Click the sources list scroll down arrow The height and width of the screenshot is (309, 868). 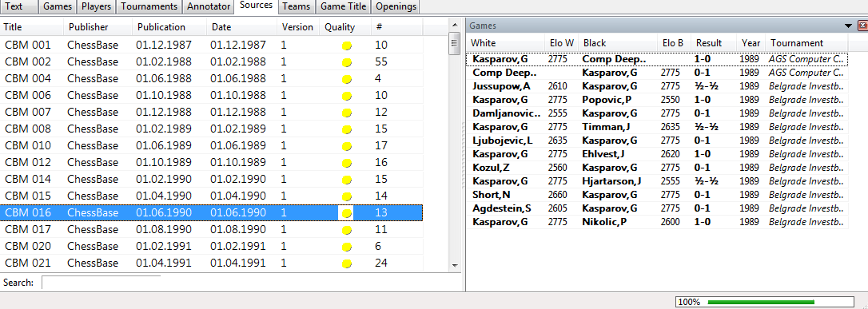[x=455, y=266]
